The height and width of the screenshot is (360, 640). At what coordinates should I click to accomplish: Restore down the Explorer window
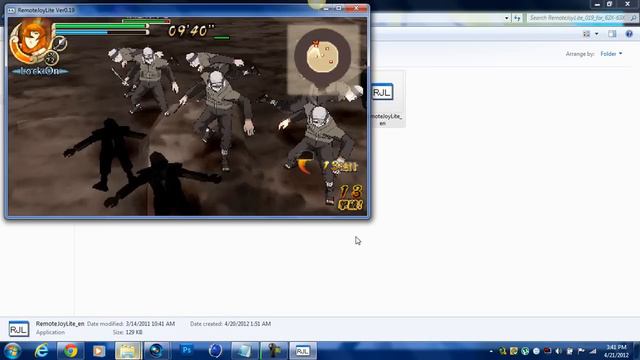click(x=609, y=4)
